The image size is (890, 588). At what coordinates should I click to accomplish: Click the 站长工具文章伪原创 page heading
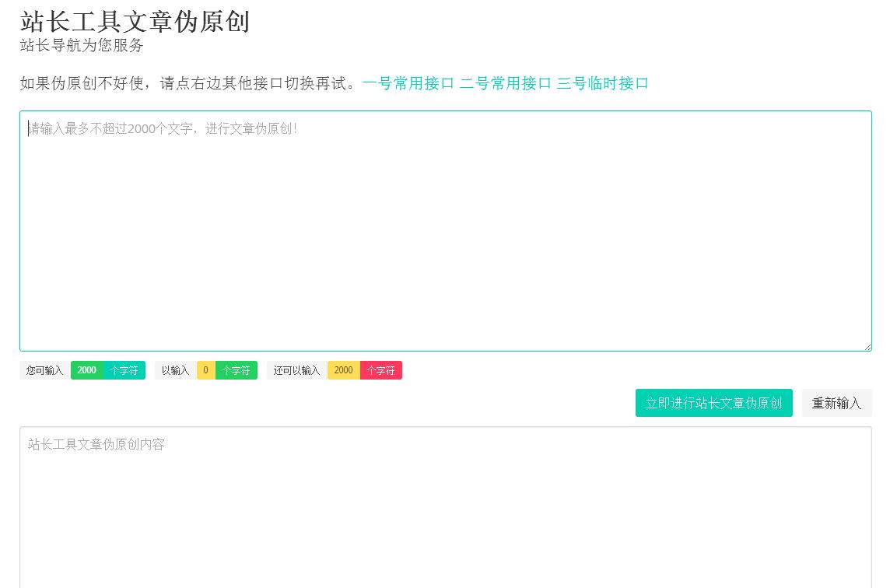(x=135, y=21)
